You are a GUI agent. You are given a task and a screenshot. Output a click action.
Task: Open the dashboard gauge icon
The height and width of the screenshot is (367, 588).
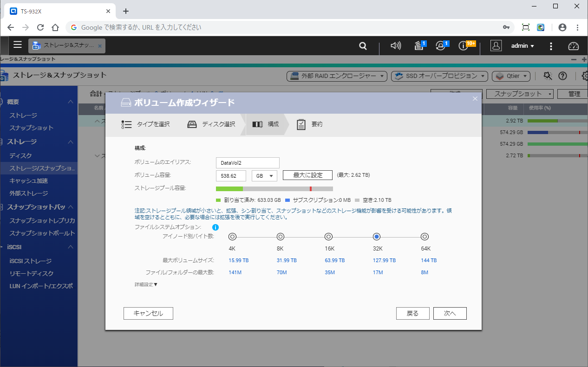[x=574, y=46]
